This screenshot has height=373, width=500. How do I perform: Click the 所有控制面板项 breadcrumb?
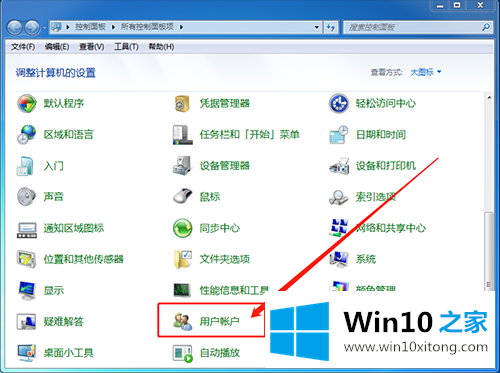pyautogui.click(x=147, y=27)
